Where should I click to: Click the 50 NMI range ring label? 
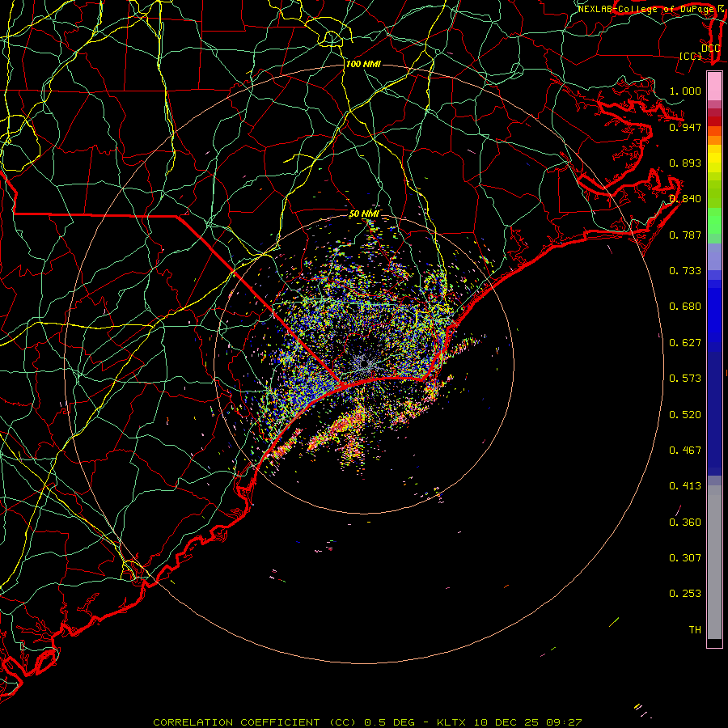(363, 214)
